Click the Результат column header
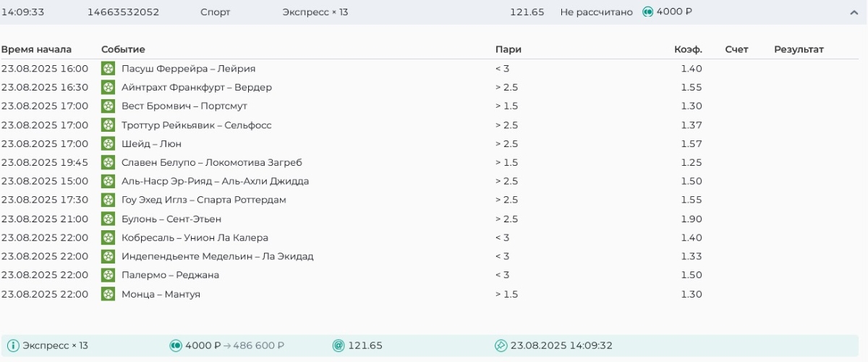Screen dimensions: 868x362 799,49
